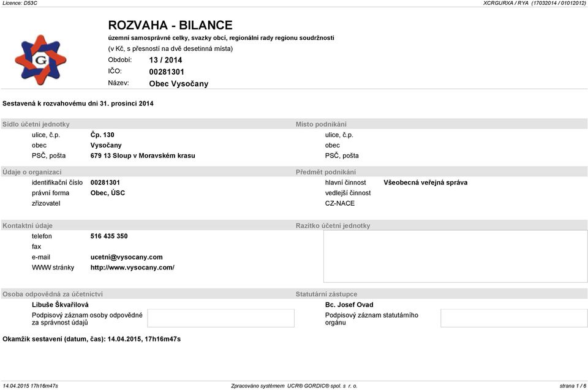Image resolution: width=588 pixels, height=390 pixels.
Task: Click the Okamžik sestavení timestamp line
Action: [x=91, y=339]
